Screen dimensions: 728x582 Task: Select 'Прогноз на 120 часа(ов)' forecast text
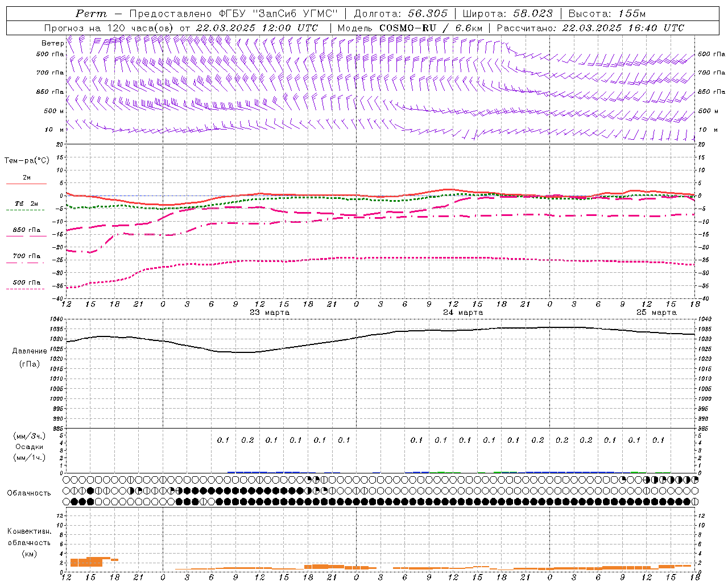click(109, 28)
